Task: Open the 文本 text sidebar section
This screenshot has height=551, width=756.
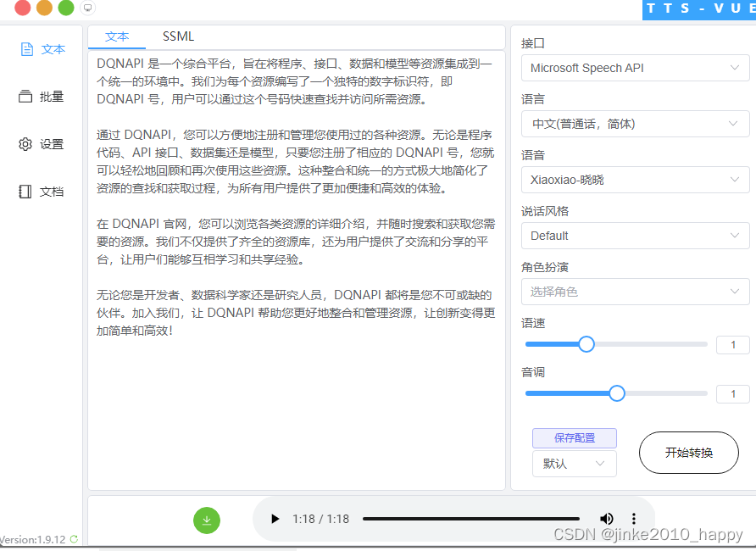Action: 42,49
